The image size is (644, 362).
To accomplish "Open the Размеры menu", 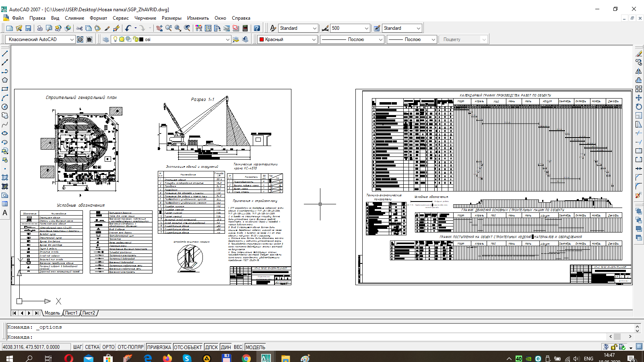I will coord(171,18).
